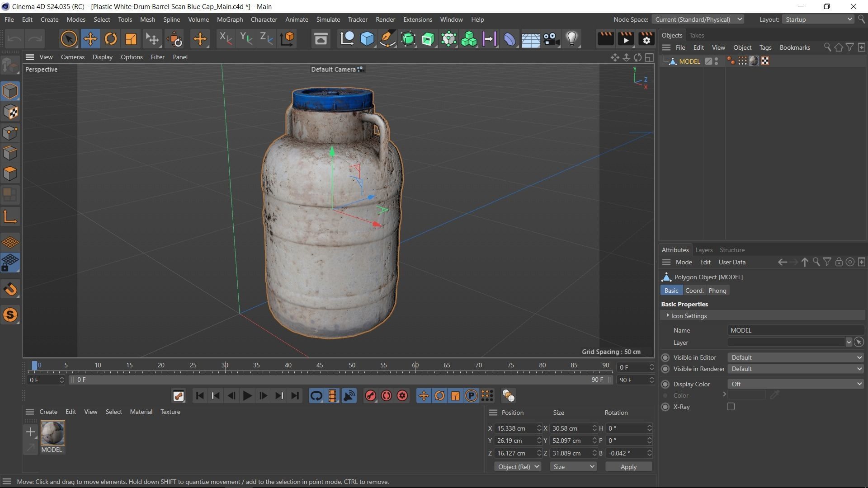Go to end of animation
The height and width of the screenshot is (488, 868).
pyautogui.click(x=295, y=396)
